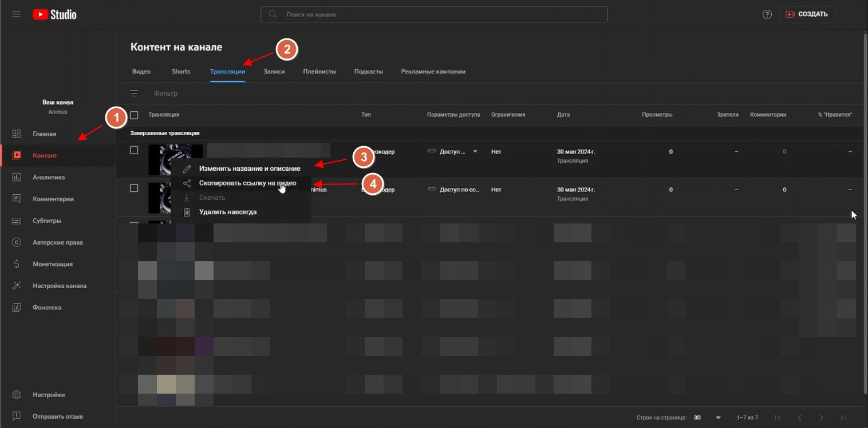Click the Комментарии sidebar icon
This screenshot has width=868, height=428.
pyautogui.click(x=17, y=199)
